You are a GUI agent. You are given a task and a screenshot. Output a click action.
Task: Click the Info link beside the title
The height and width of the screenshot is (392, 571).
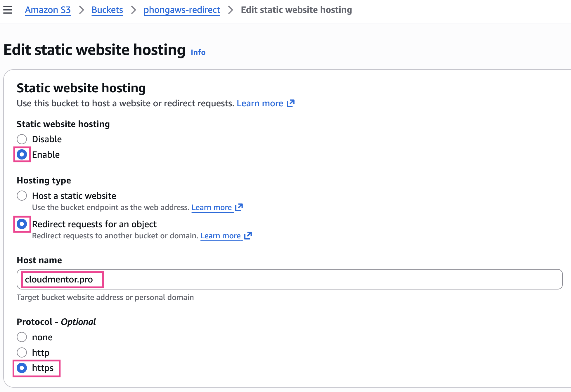198,52
